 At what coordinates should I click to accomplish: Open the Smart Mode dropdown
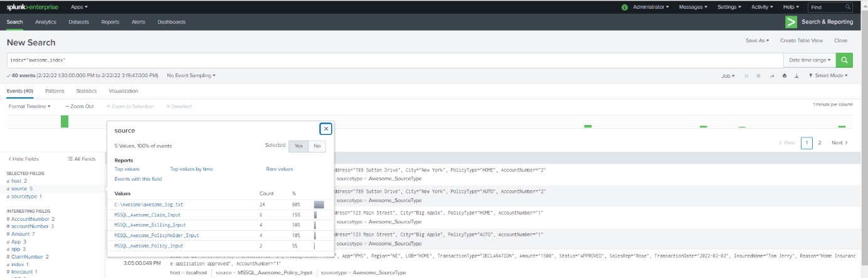click(x=828, y=75)
